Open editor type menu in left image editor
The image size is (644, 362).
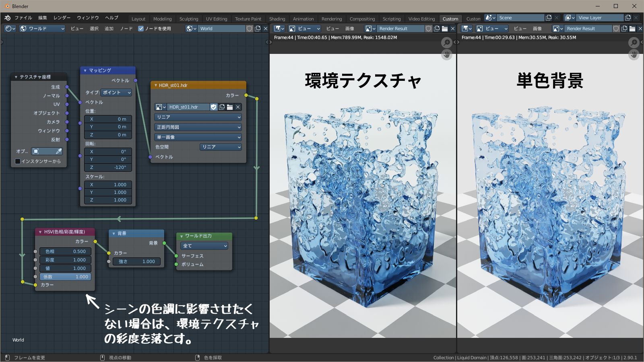[x=279, y=29]
